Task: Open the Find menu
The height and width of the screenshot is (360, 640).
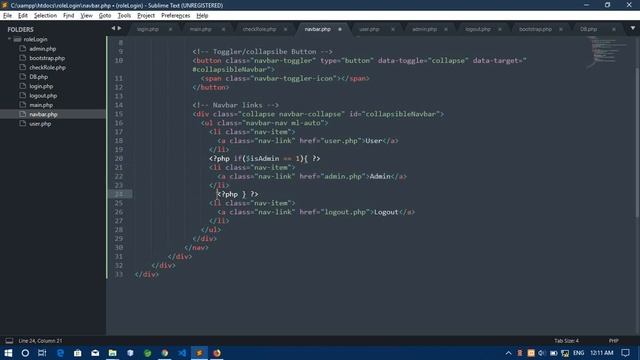Action: click(x=69, y=16)
